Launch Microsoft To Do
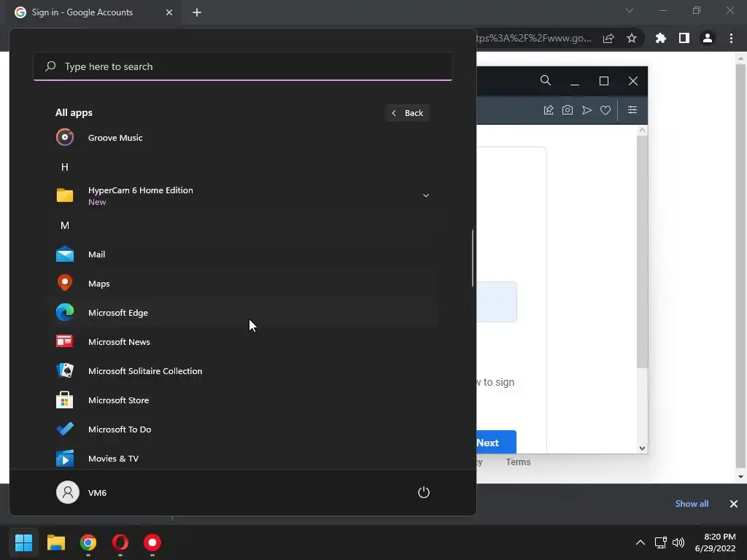This screenshot has width=747, height=560. [x=242, y=429]
